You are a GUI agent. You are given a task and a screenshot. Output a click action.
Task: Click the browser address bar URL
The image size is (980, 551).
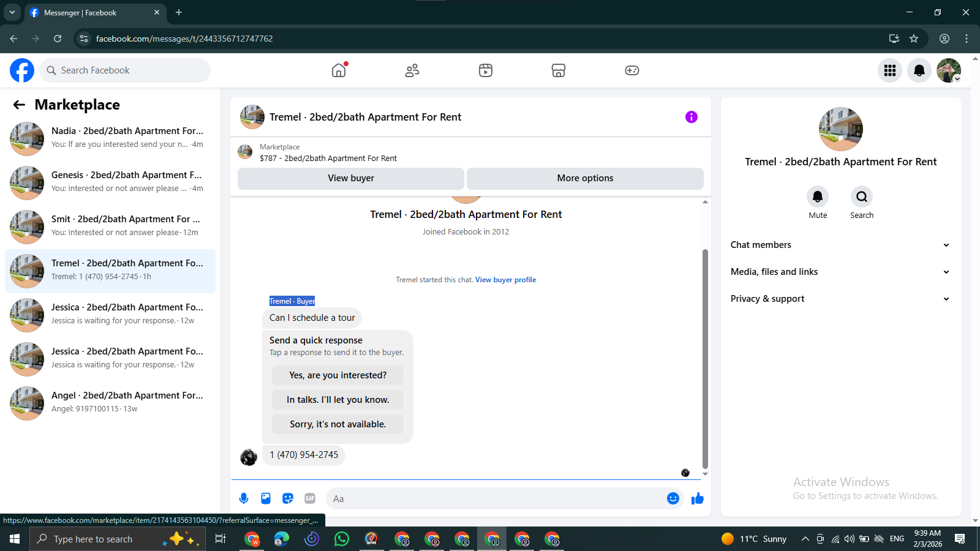[184, 39]
